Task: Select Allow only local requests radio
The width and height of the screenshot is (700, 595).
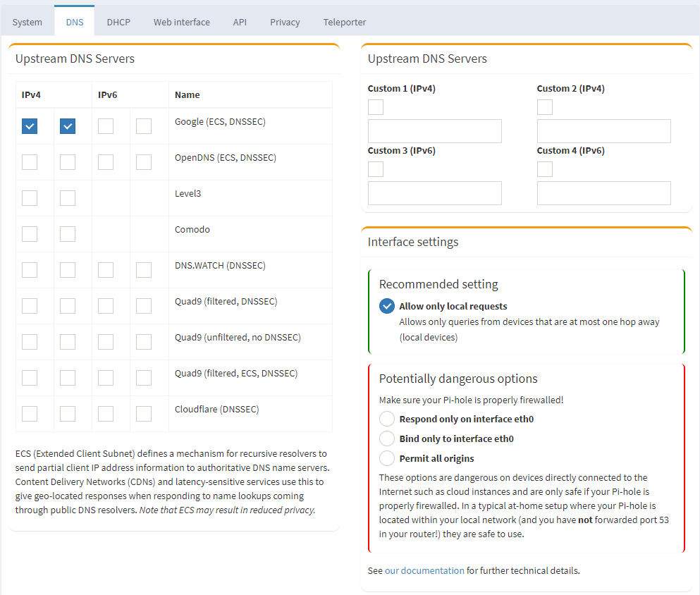Action: [386, 306]
